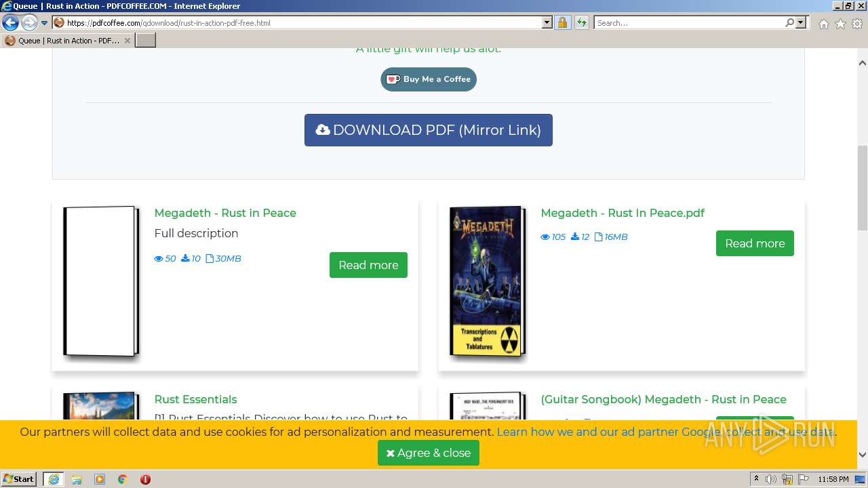Click the file size icon showing 16MB
Image resolution: width=868 pixels, height=488 pixels.
(598, 237)
